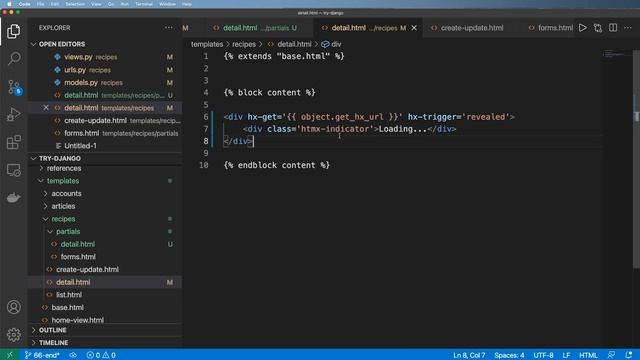The image size is (640, 360).
Task: Open the Run and Debug view
Action: 13,115
